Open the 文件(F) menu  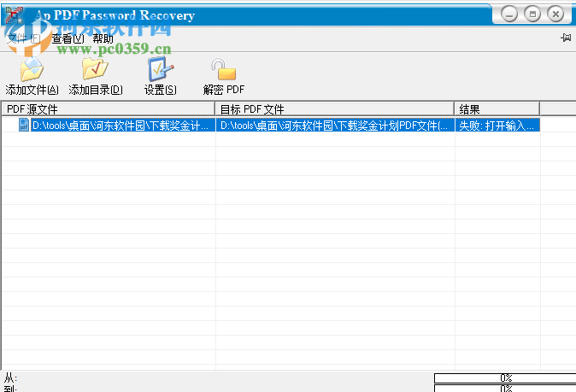(24, 38)
